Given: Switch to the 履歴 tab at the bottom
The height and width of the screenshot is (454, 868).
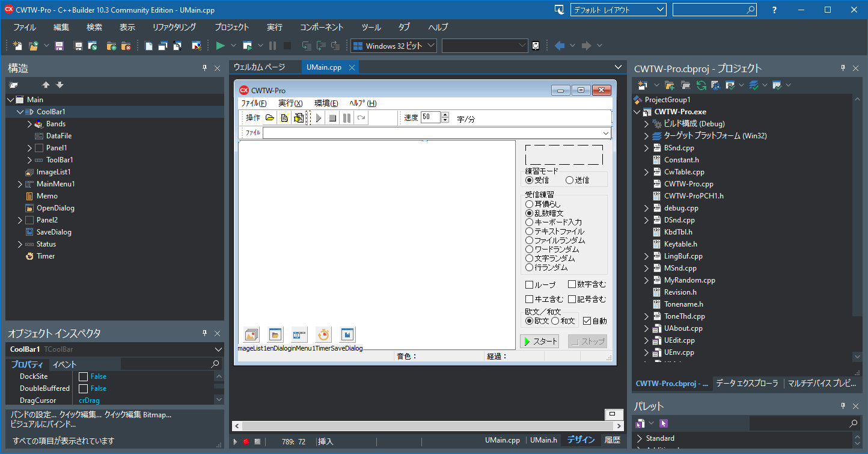Looking at the screenshot, I should point(612,440).
